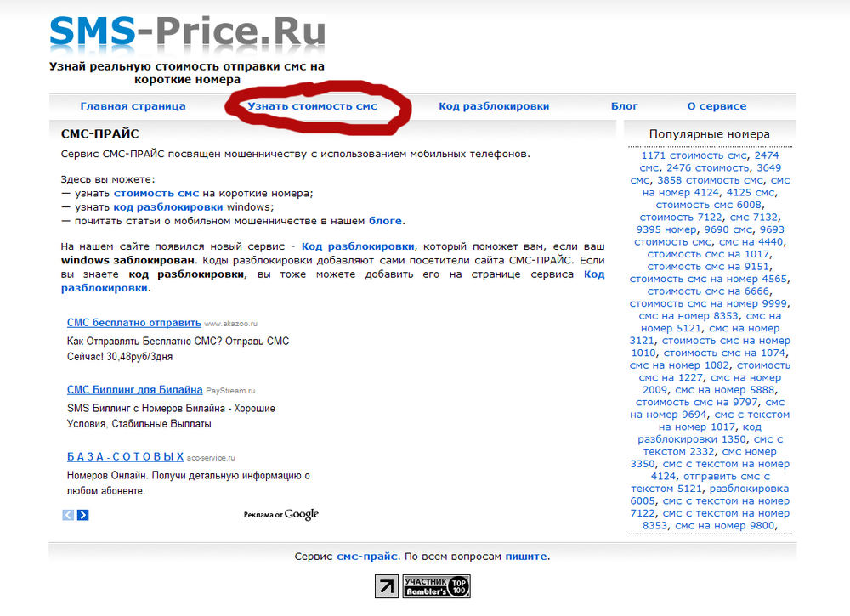Screen dimensions: 850x616
Task: Go to Код разблокировки in navigation bar
Action: 494,106
